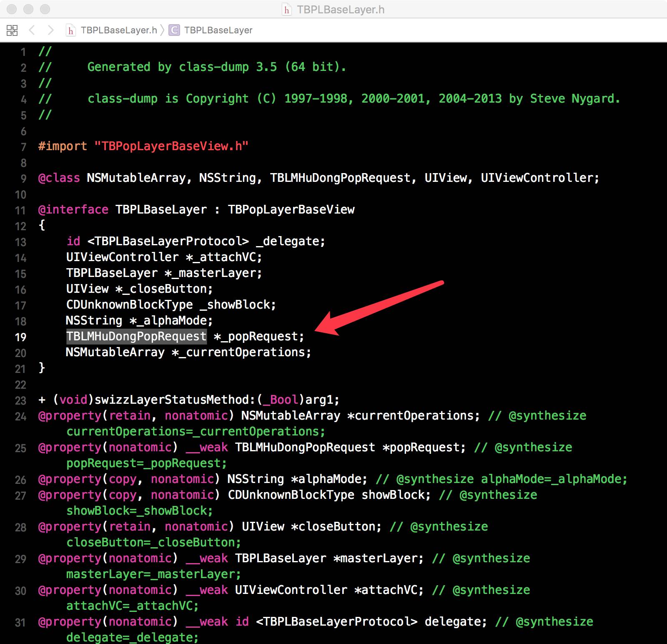Go back with the left chevron

(x=32, y=30)
